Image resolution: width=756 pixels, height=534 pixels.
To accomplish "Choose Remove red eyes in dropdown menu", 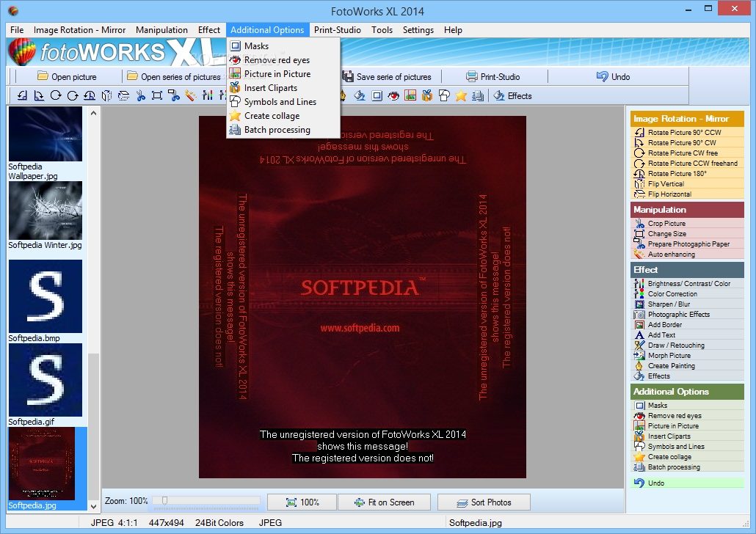I will click(283, 59).
